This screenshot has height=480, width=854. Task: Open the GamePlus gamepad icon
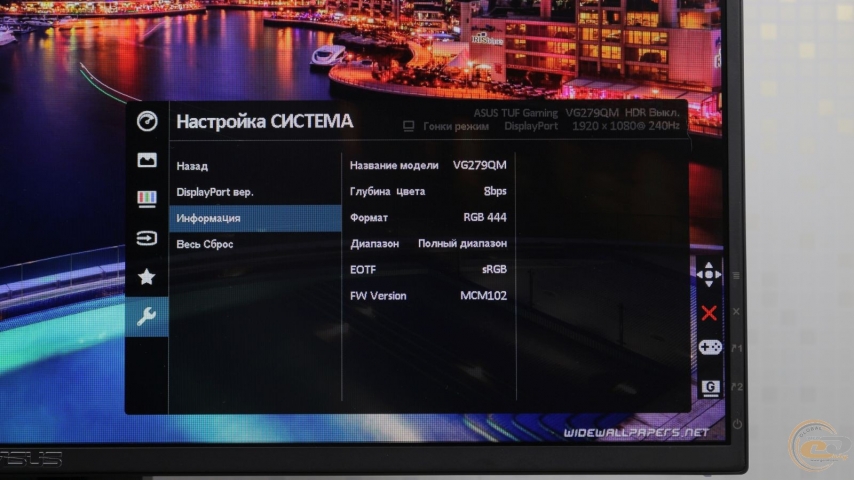710,347
